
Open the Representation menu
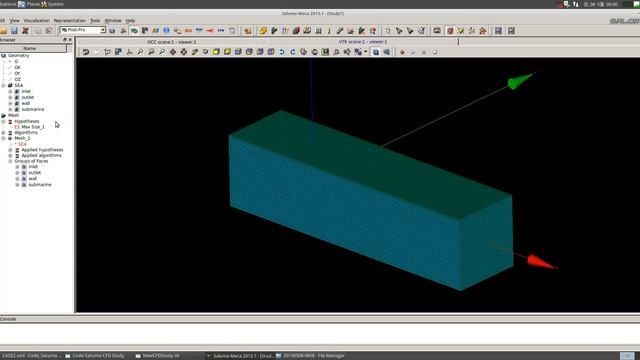pos(70,20)
